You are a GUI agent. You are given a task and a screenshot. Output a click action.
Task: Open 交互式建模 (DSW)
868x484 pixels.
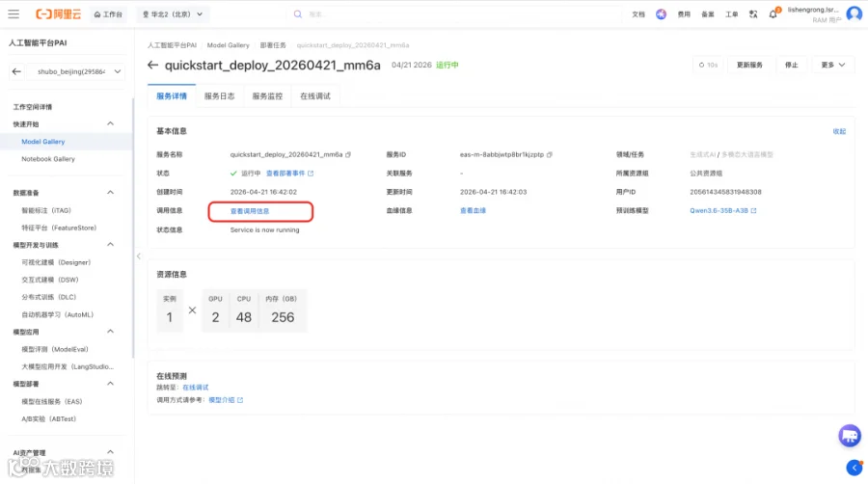point(50,280)
